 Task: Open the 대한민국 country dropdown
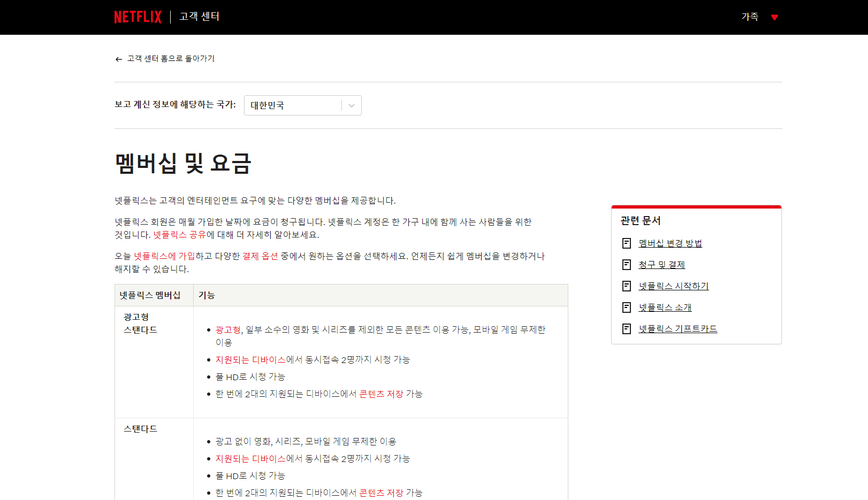pyautogui.click(x=302, y=105)
